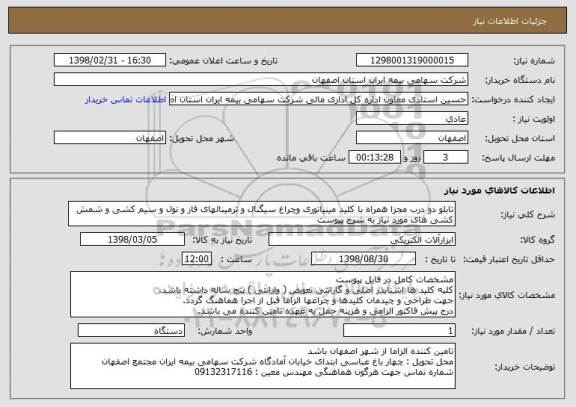
Task: Select the goods group field ابزارآلات الکتریکی
Action: (362, 240)
